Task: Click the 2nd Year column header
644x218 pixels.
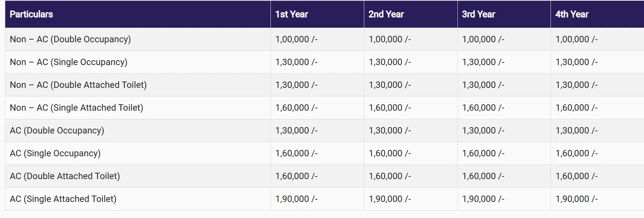Action: click(386, 14)
